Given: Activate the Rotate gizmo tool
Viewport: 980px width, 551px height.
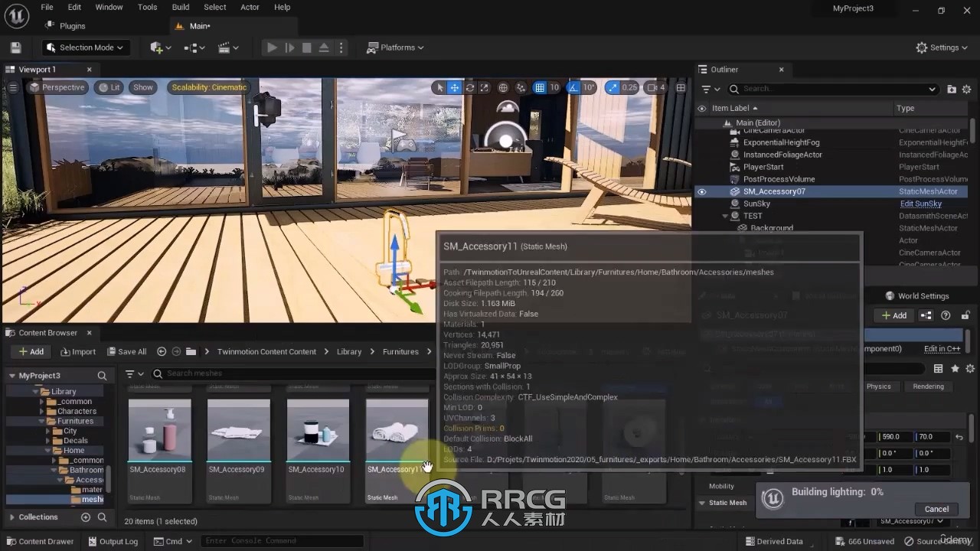Looking at the screenshot, I should [469, 87].
